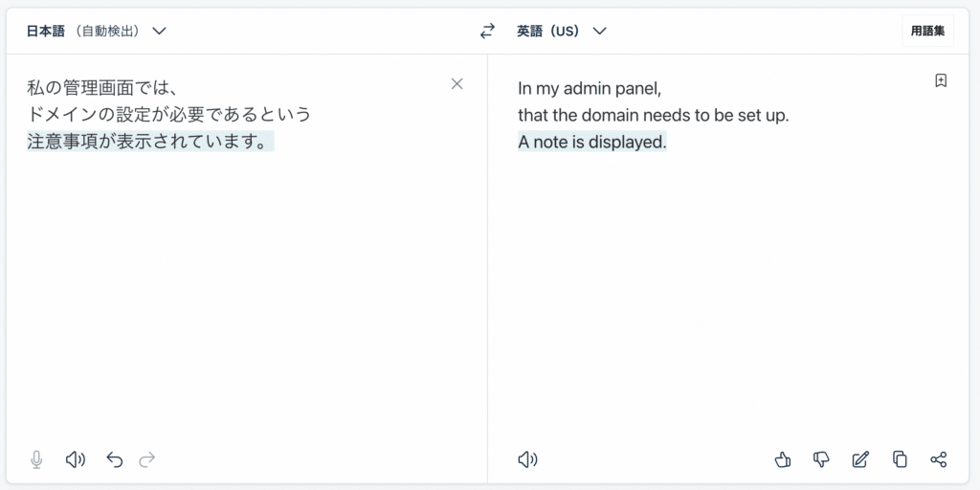
Task: Undo the last source text edit
Action: (115, 460)
